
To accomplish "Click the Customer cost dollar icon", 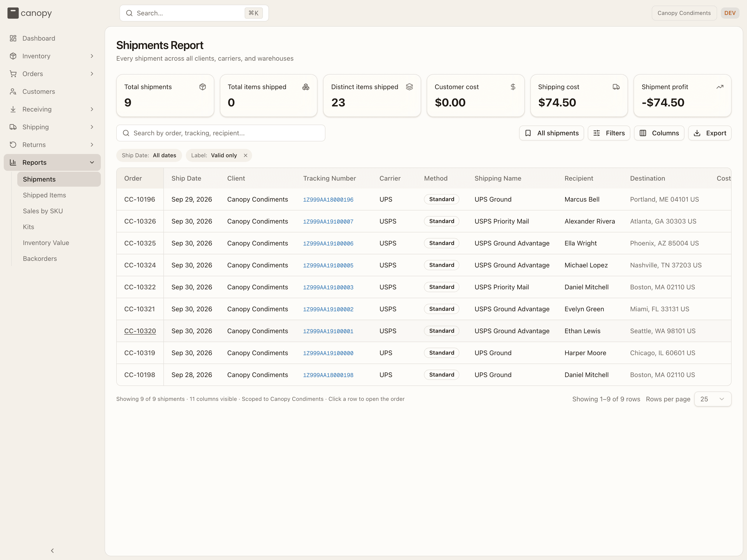I will tap(513, 87).
